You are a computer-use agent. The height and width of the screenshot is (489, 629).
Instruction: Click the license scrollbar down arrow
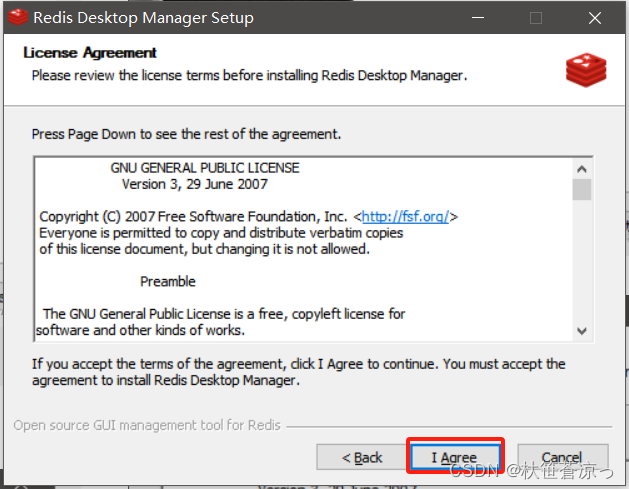pos(582,331)
